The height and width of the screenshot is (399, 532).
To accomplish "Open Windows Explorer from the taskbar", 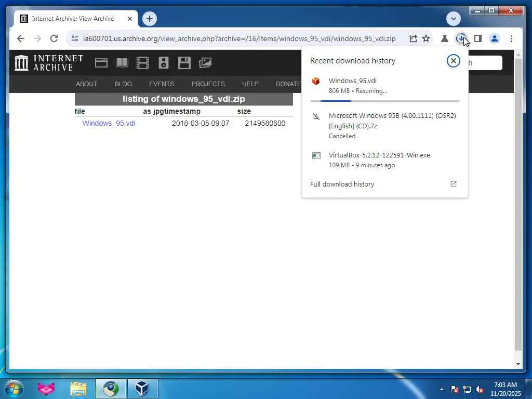I will (78, 389).
